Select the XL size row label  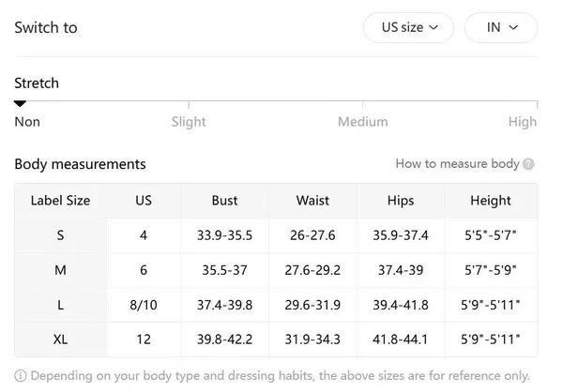(x=60, y=339)
